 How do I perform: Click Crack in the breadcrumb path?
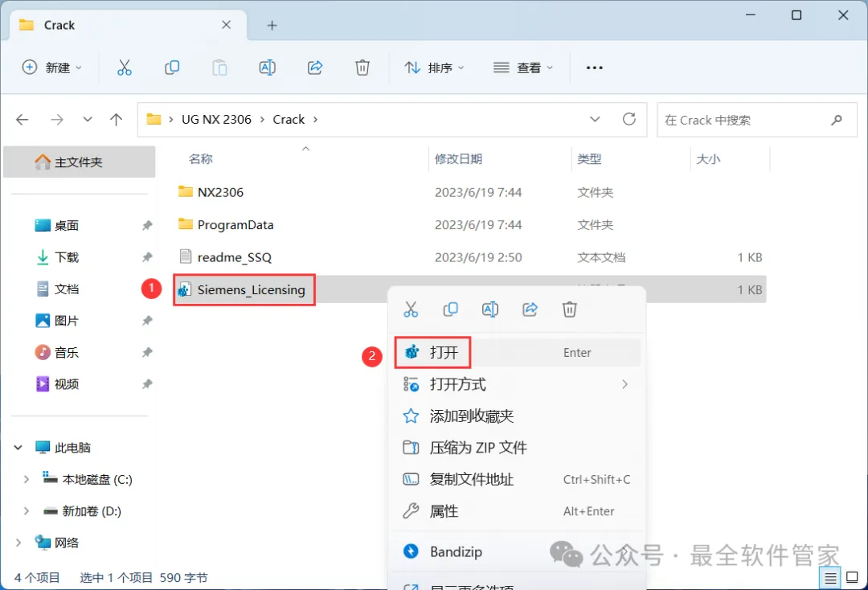(289, 120)
